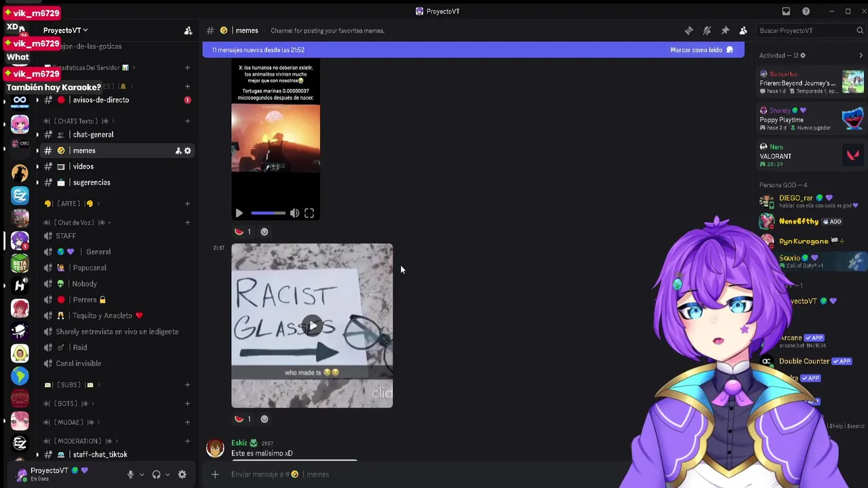Add channel to MUDAE category
Image resolution: width=868 pixels, height=488 pixels.
coord(187,422)
